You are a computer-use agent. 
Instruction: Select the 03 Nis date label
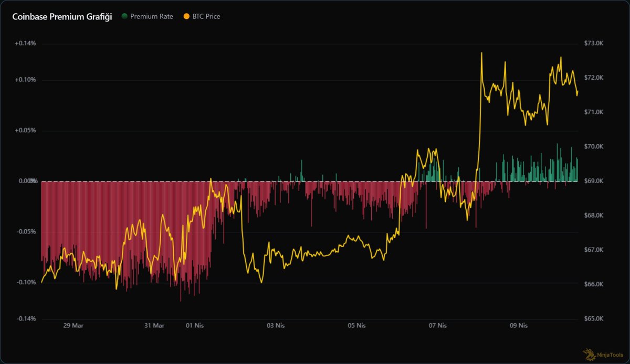click(x=276, y=326)
